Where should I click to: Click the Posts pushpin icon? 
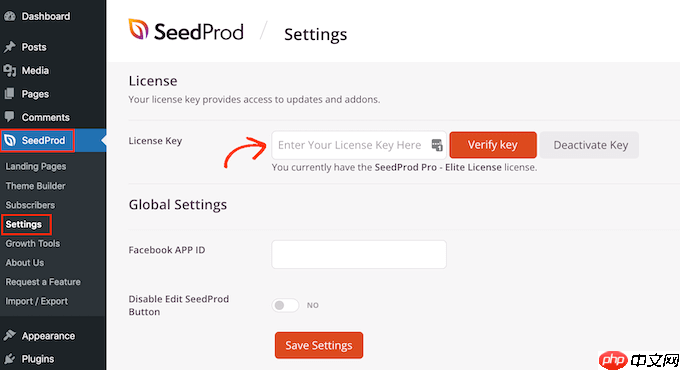pos(10,47)
